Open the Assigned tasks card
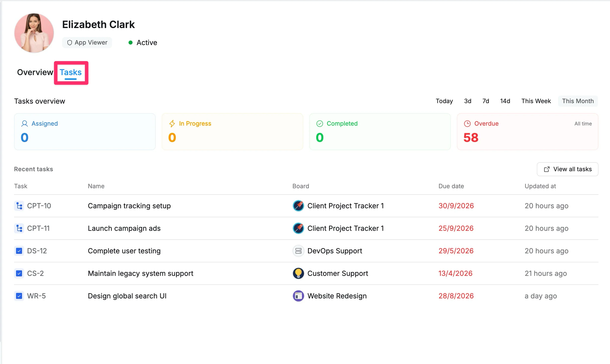Viewport: 610px width, 364px height. coord(85,132)
